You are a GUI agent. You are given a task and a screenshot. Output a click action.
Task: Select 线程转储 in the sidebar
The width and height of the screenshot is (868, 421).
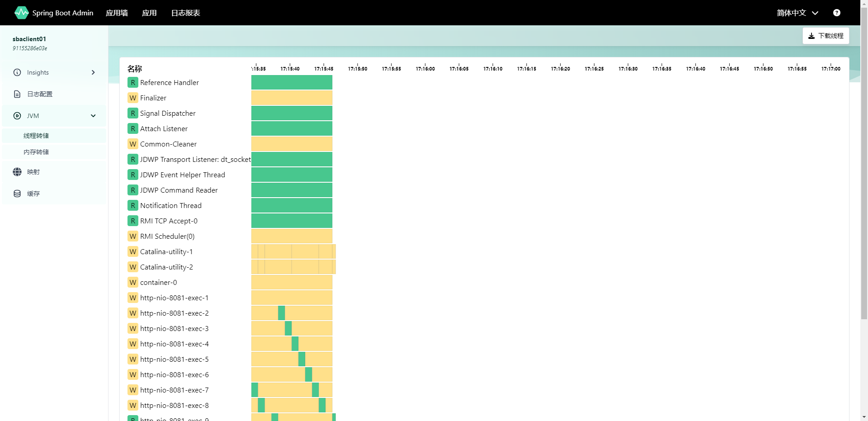click(x=36, y=136)
